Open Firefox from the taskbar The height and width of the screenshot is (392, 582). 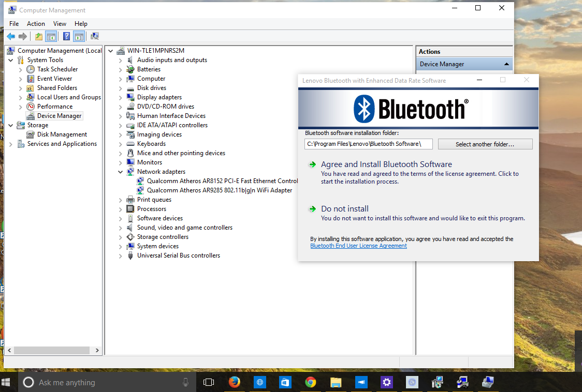tap(234, 382)
